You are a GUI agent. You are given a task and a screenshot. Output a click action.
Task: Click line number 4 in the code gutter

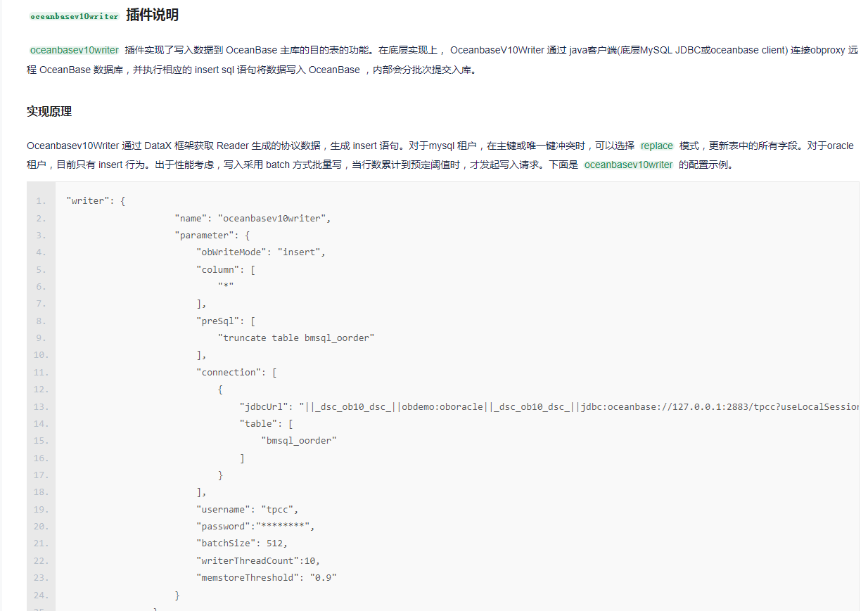[x=42, y=252]
